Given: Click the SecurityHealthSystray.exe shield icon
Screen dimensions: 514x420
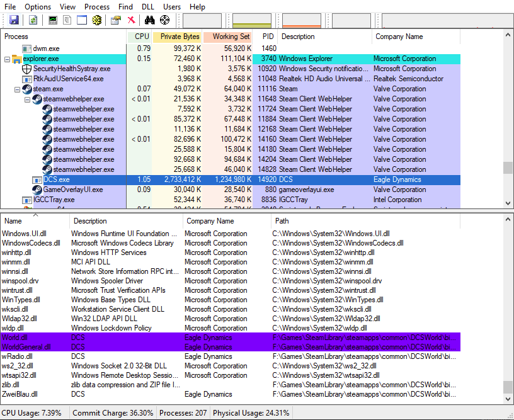Looking at the screenshot, I should click(26, 69).
